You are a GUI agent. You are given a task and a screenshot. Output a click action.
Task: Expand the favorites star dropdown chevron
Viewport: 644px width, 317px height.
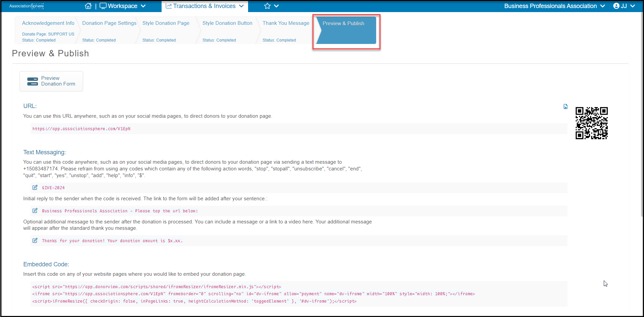(276, 6)
